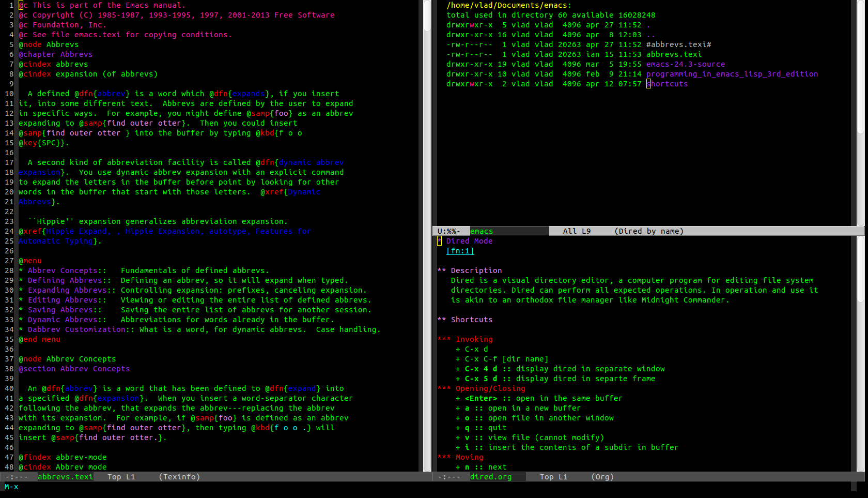The height and width of the screenshot is (498, 868).
Task: Click 'Top L1' in dired.org mode line
Action: [553, 477]
